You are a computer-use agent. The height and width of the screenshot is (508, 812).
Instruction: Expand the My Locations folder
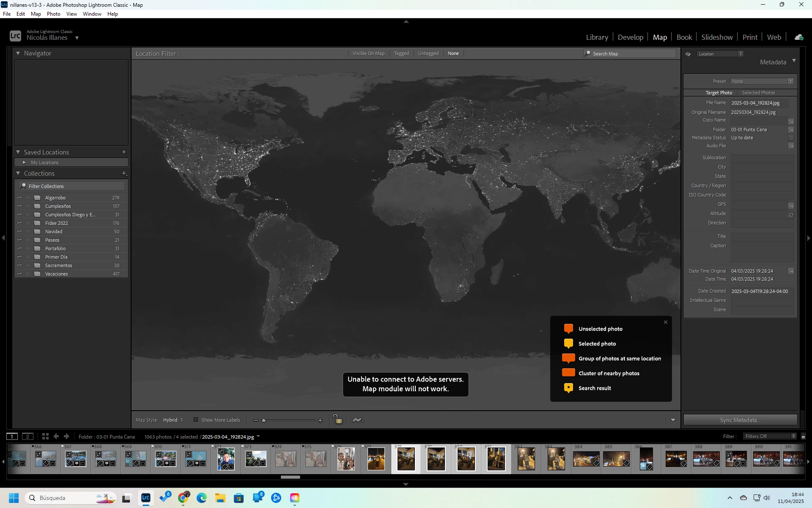tap(24, 163)
